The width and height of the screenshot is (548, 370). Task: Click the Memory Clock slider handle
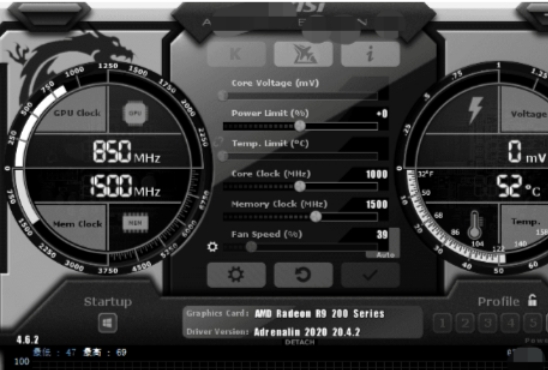[x=316, y=217]
